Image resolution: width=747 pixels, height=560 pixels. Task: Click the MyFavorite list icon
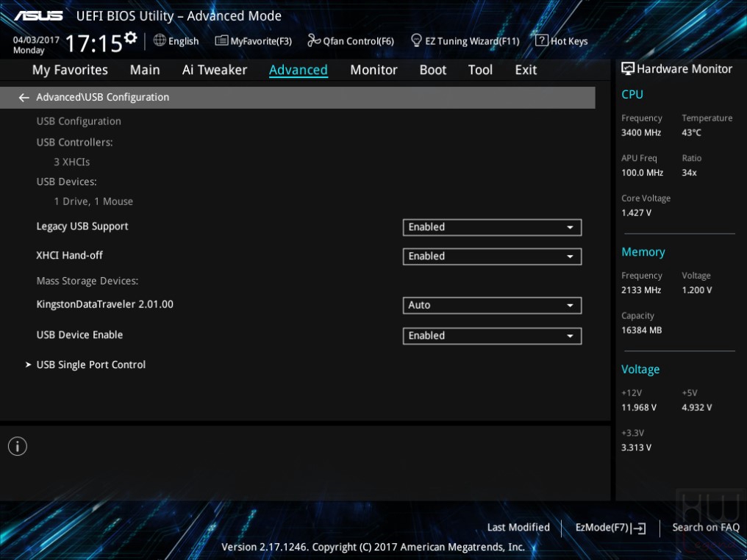point(221,41)
